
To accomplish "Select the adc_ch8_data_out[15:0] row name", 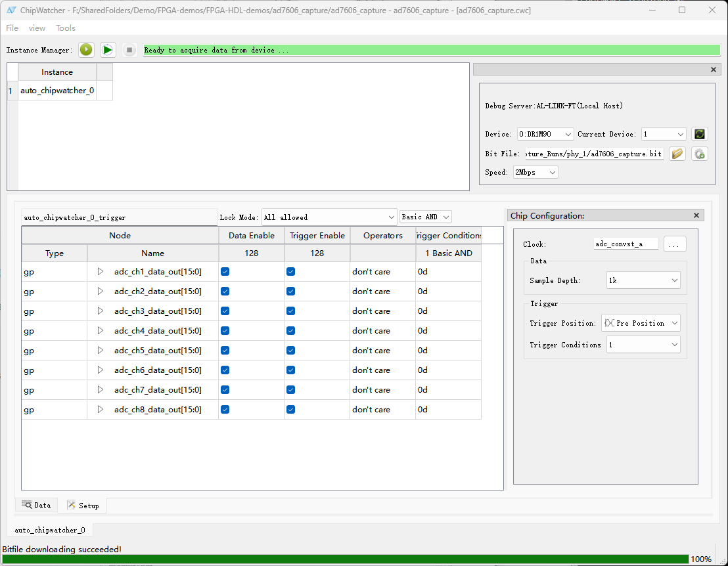I will [x=158, y=409].
